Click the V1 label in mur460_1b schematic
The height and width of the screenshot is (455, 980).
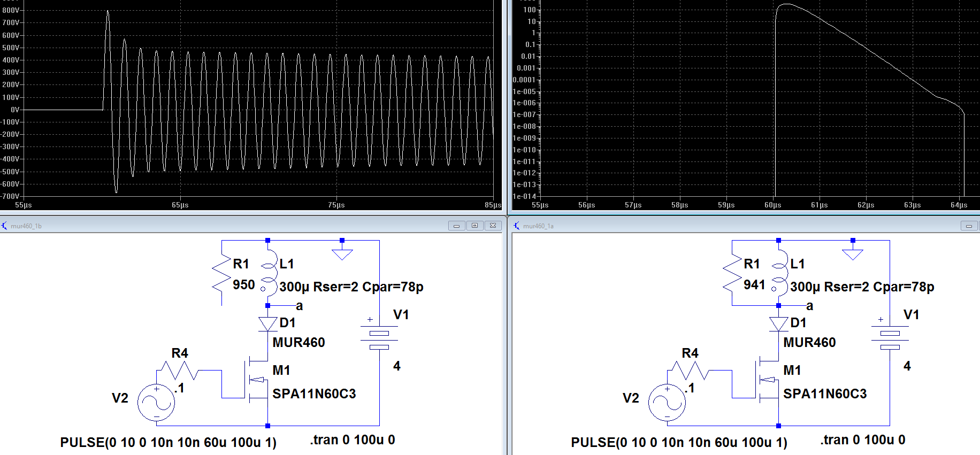coord(401,315)
